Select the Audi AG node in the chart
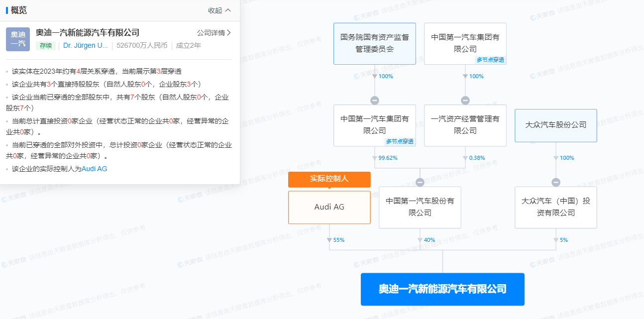Viewport: 644px width, 319px height. [329, 208]
